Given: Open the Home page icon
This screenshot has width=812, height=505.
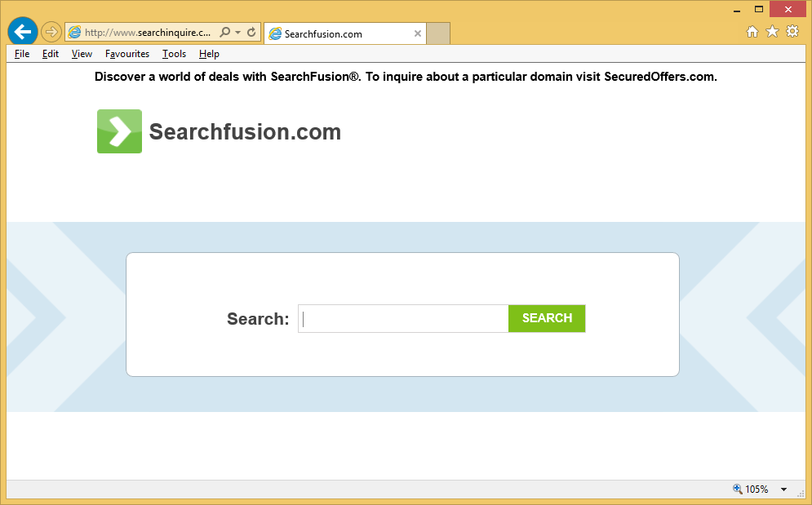Looking at the screenshot, I should 752,32.
